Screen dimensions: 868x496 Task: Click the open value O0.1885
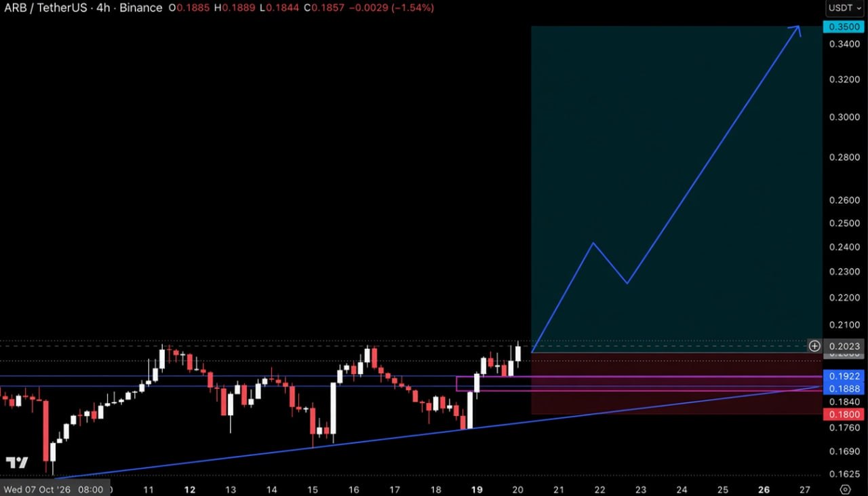click(190, 8)
